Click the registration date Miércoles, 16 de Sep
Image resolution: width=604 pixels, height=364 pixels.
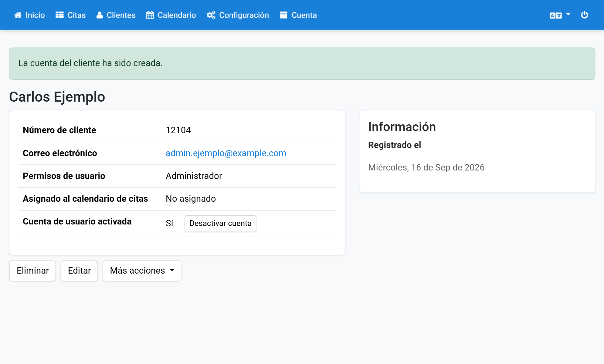click(x=426, y=167)
